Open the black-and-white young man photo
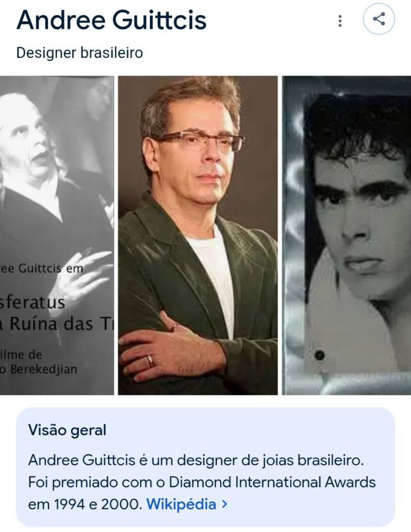The image size is (411, 532). tap(346, 235)
